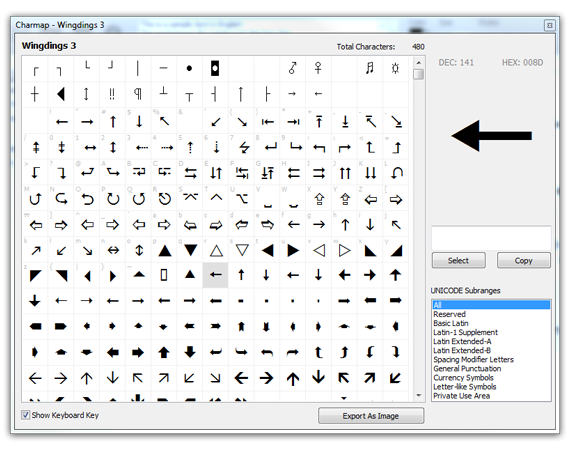Click Export As Image button
The width and height of the screenshot is (570, 450).
[371, 415]
